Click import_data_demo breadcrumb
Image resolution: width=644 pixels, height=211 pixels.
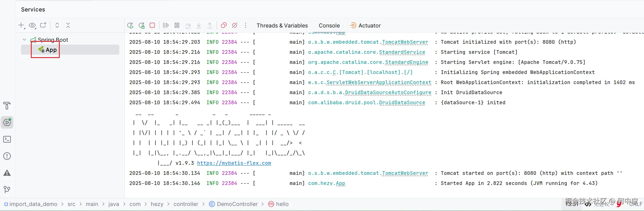tap(31, 204)
